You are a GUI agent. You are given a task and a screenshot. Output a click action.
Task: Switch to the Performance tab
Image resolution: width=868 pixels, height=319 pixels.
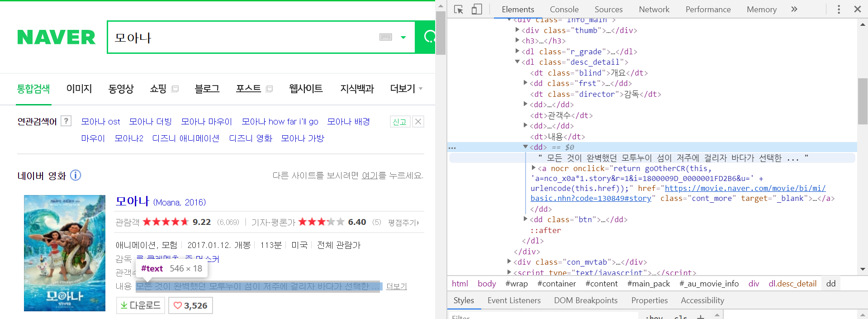[x=708, y=9]
